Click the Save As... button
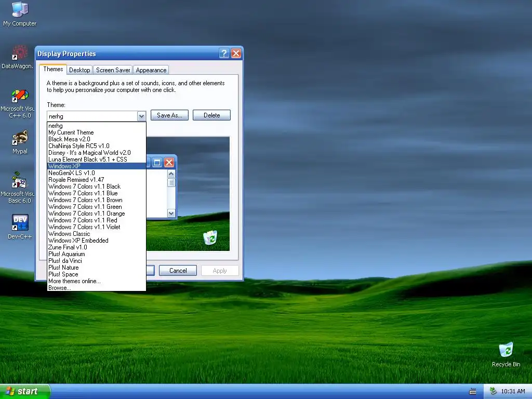Screen dimensions: 532x399 (x=169, y=115)
